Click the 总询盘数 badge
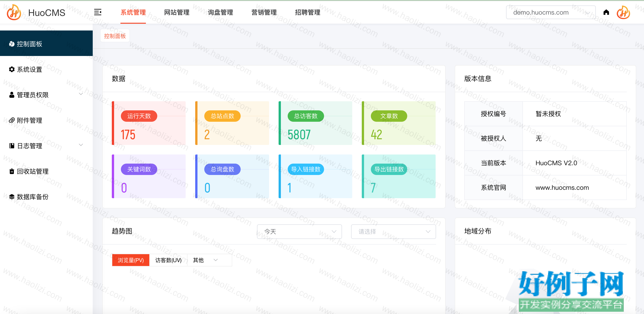 (x=222, y=169)
